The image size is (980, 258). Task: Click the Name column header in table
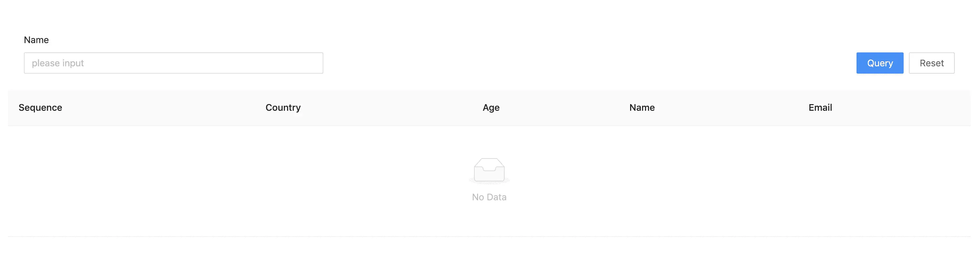[642, 107]
